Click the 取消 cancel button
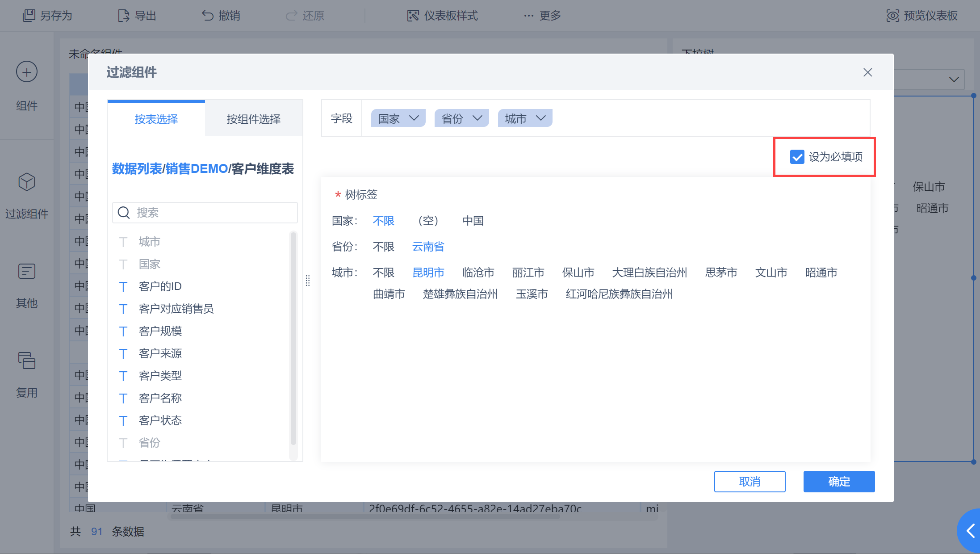Screen dimensions: 980x554 [x=750, y=482]
